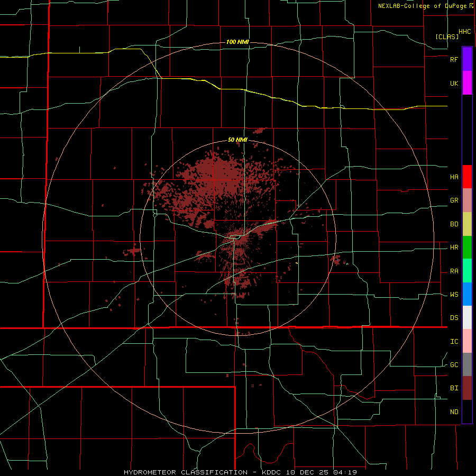Click the RF legend label
Viewport: 476px width, 476px height.
pyautogui.click(x=454, y=59)
